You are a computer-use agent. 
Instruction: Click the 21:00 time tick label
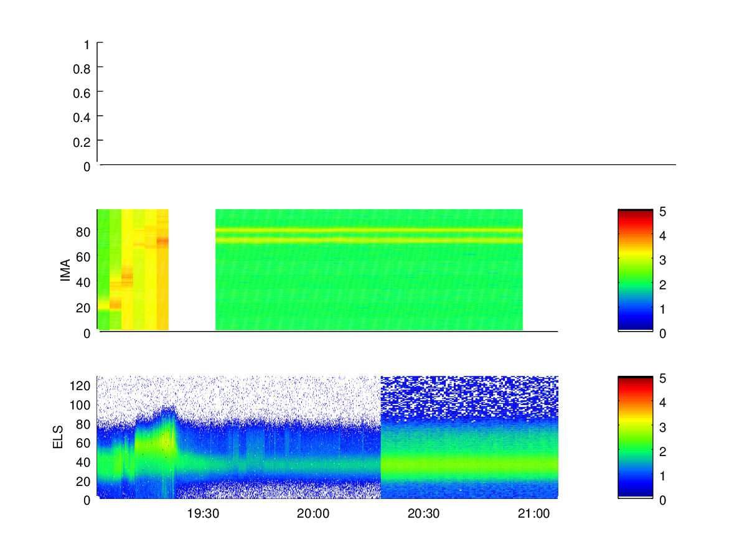point(534,514)
